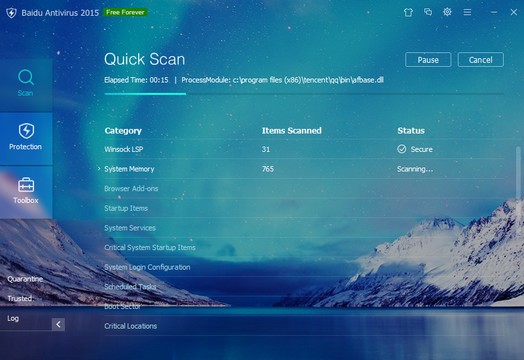Click the Baidu Antivirus shield logo

[11, 13]
